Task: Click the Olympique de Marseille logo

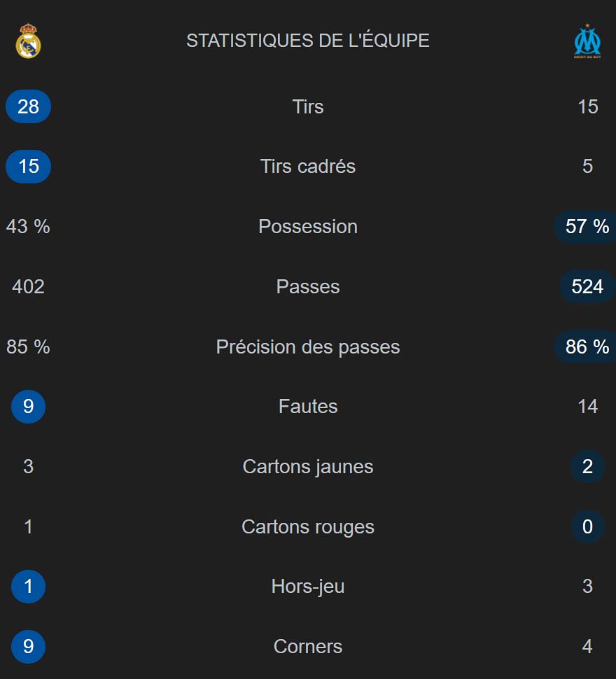Action: [587, 41]
